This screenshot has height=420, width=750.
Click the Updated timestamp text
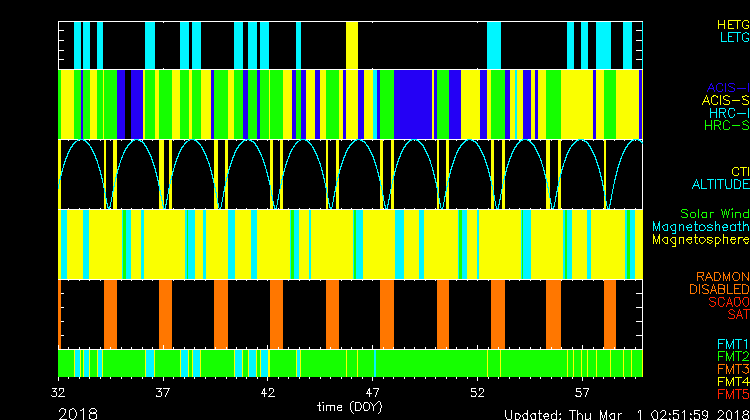624,413
